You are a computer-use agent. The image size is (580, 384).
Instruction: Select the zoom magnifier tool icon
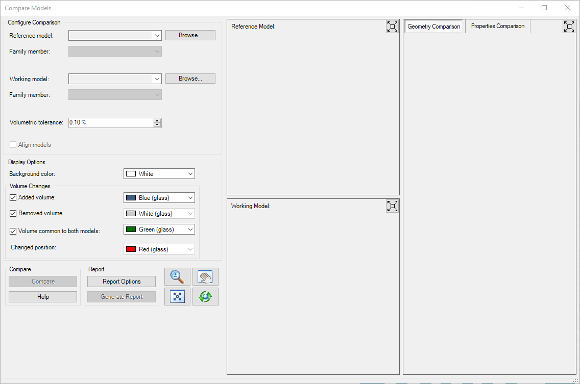point(177,277)
